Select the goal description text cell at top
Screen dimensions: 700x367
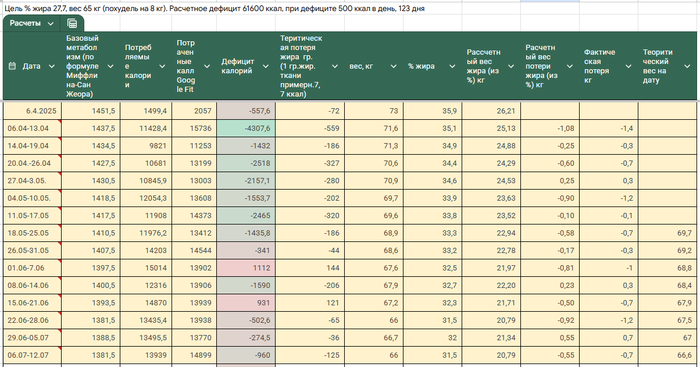pyautogui.click(x=214, y=8)
